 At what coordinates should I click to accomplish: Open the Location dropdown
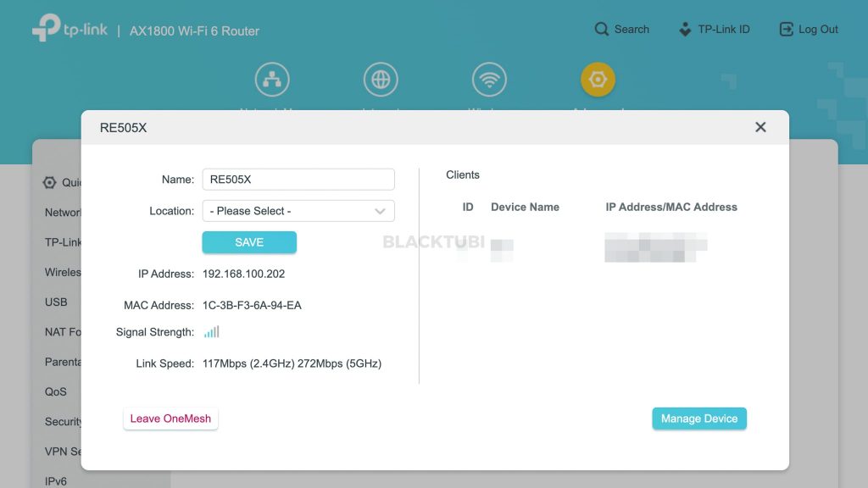pyautogui.click(x=298, y=211)
